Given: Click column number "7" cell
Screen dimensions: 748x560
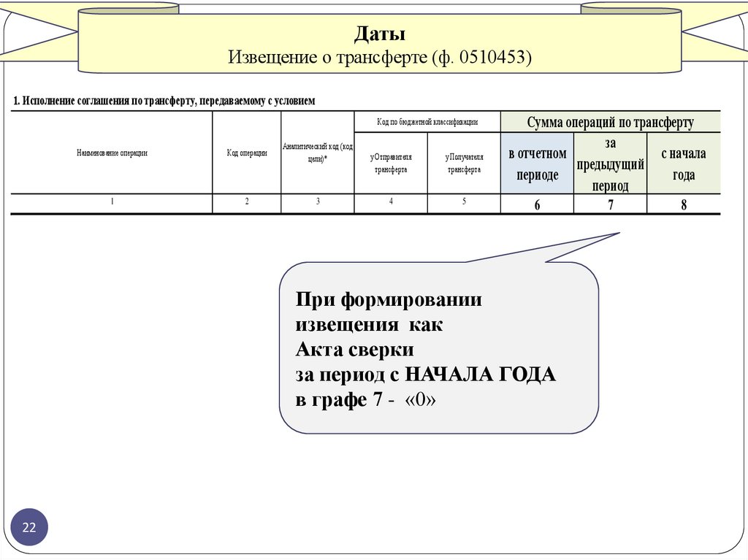Looking at the screenshot, I should (x=610, y=204).
